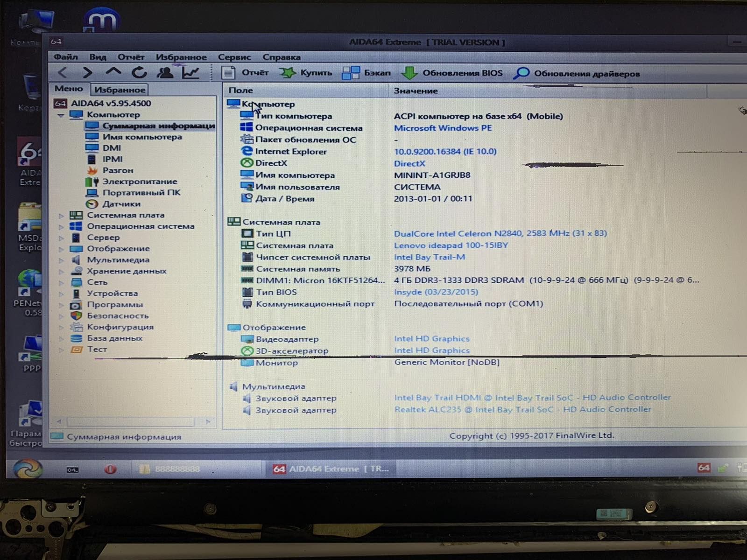Switch to the Избранное tab in the side panel
This screenshot has width=747, height=560.
tap(120, 90)
